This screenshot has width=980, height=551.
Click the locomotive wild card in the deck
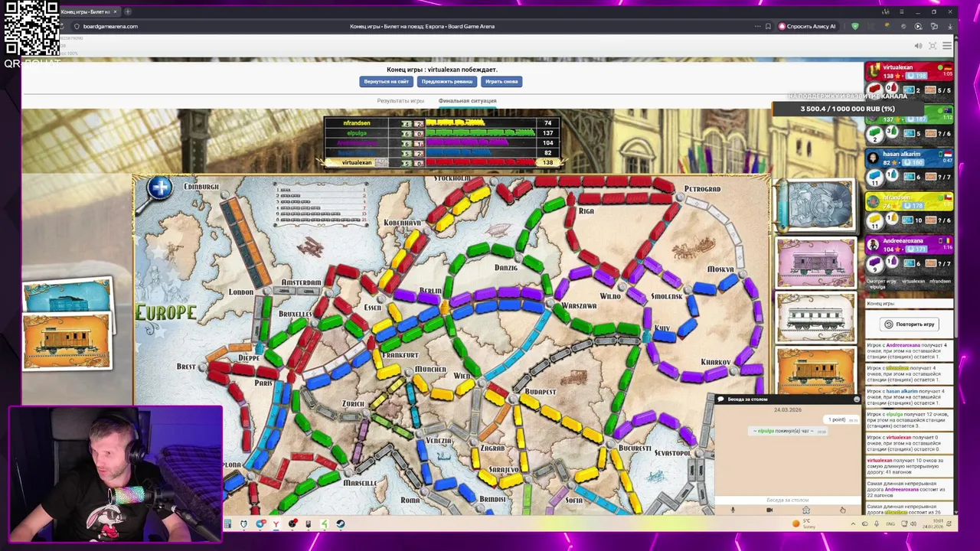pos(816,205)
